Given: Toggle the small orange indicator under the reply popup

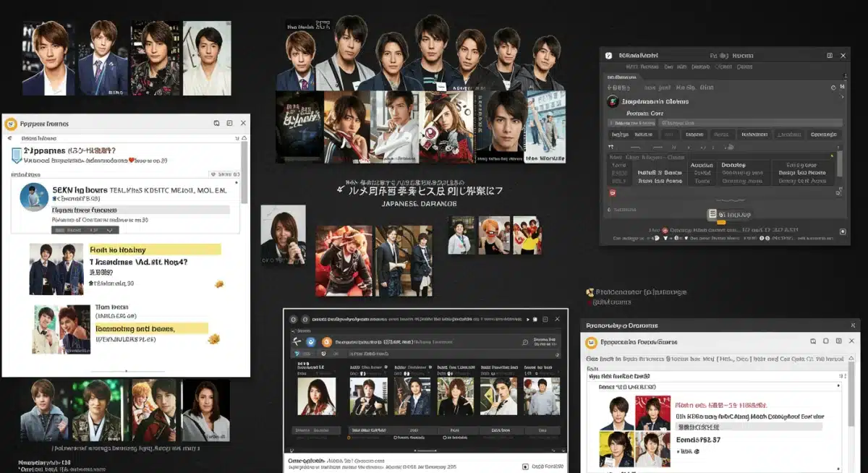Looking at the screenshot, I should pyautogui.click(x=721, y=222).
